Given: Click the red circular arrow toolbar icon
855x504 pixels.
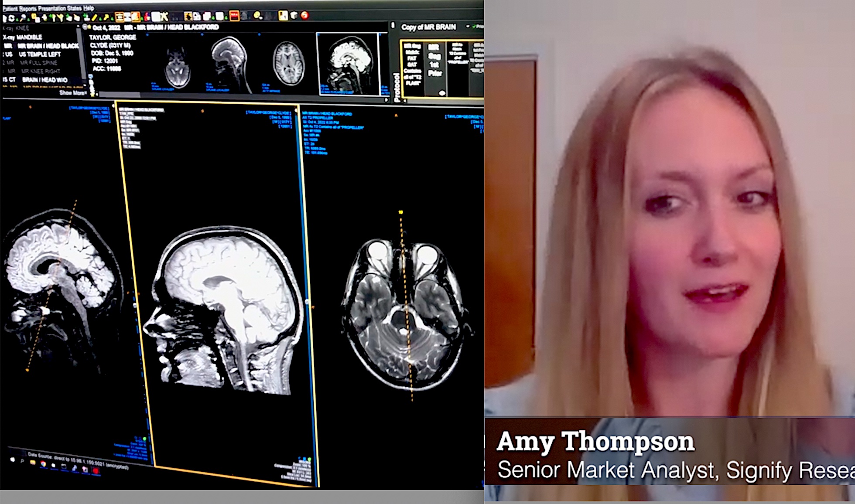Looking at the screenshot, I should pos(304,16).
